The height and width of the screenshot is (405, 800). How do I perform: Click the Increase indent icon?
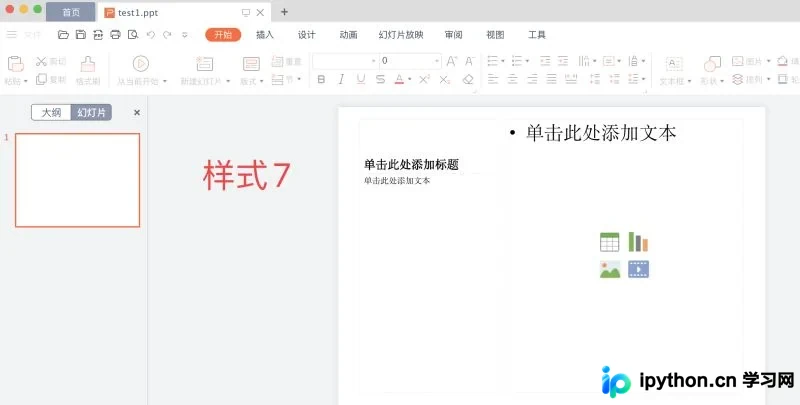(563, 61)
